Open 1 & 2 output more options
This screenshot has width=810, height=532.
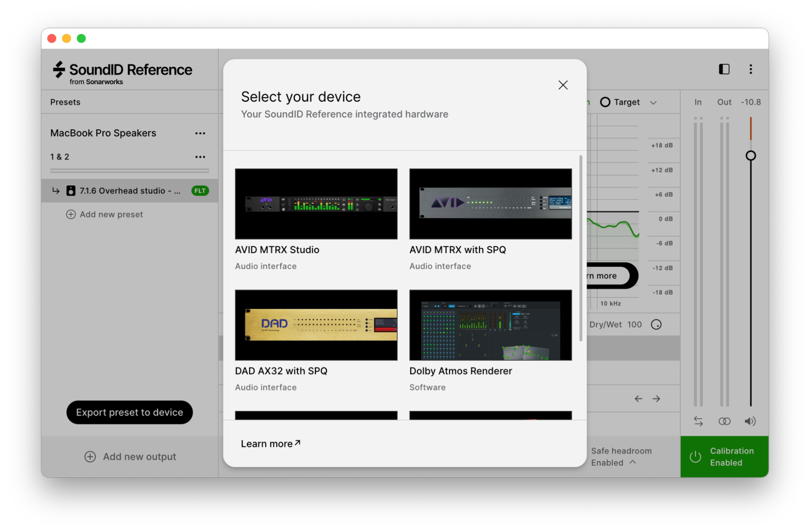pyautogui.click(x=200, y=157)
